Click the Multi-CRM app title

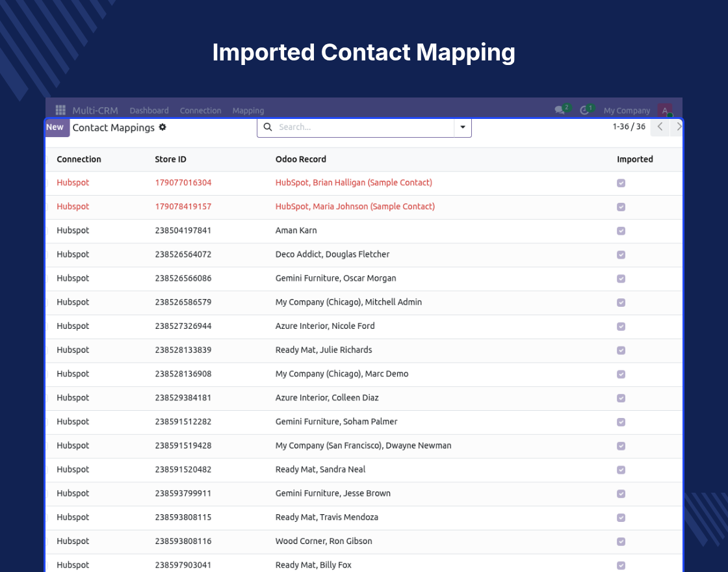point(95,110)
